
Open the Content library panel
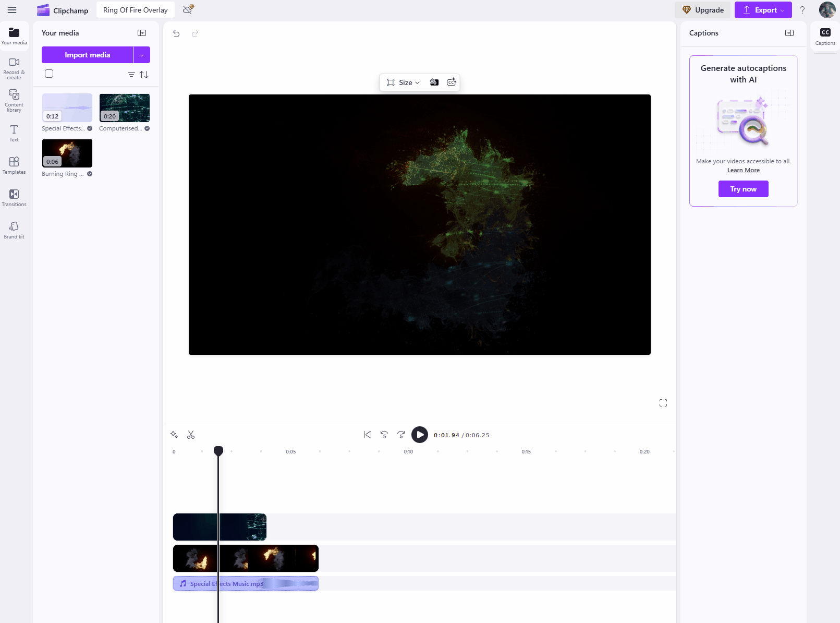pos(14,100)
